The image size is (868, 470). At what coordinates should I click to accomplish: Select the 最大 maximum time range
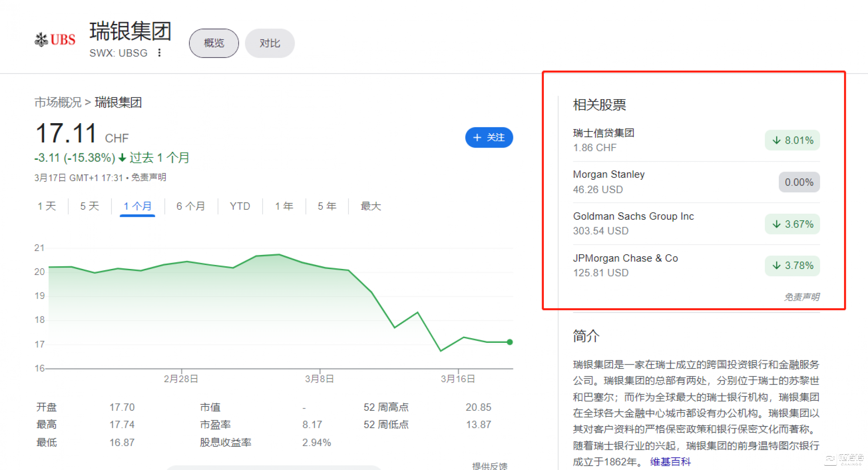[371, 206]
